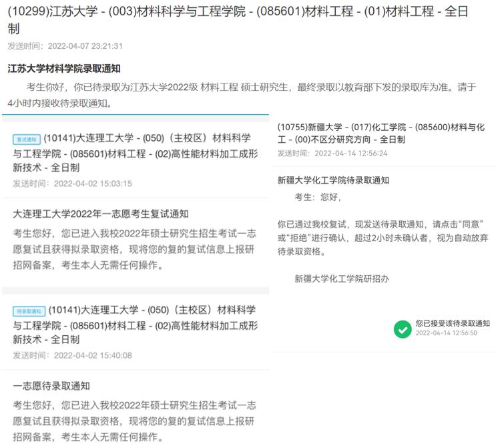Open the 江苏大学 材料工程 message title
The height and width of the screenshot is (448, 504).
click(240, 21)
